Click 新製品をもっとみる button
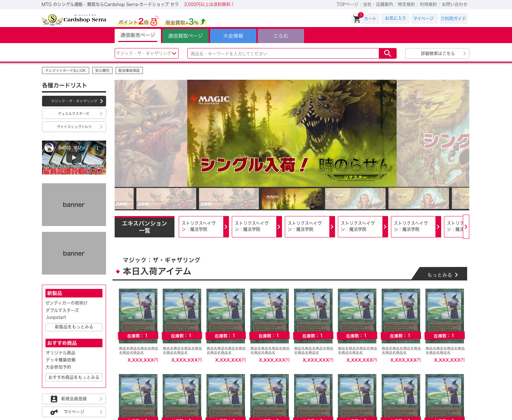The image size is (512, 420). 74,327
